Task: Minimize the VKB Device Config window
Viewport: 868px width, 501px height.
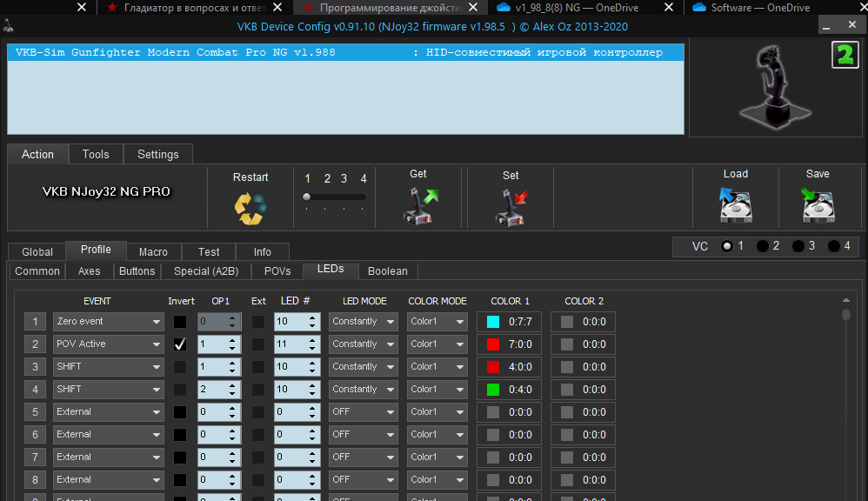Action: (x=826, y=26)
